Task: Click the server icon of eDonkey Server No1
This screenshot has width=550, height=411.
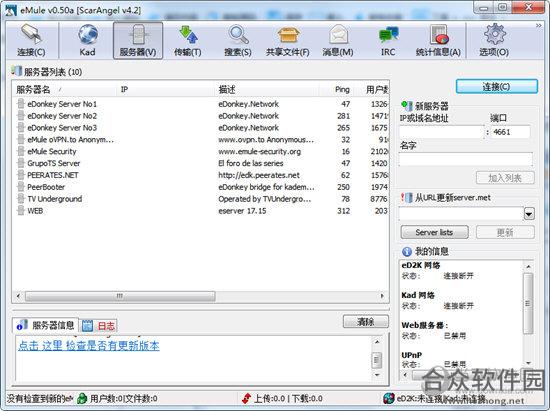Action: pos(21,104)
